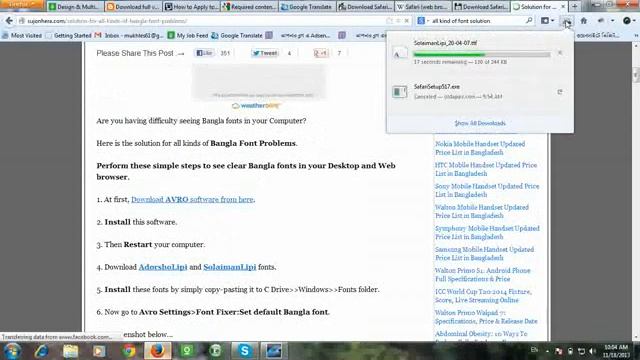Open the My Job Feed bookmark

coord(188,36)
